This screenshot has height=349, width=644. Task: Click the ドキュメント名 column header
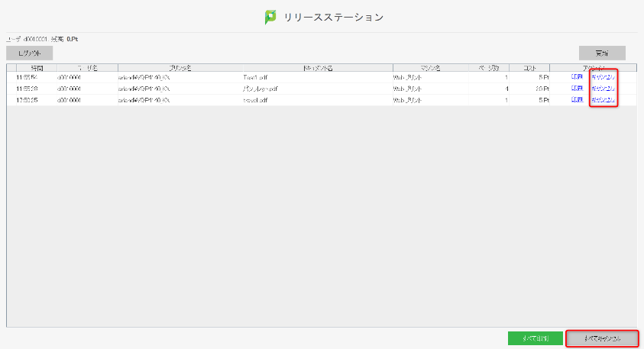317,68
